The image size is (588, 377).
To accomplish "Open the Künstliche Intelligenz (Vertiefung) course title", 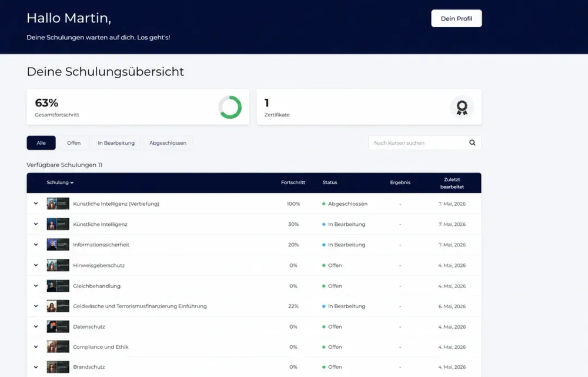I will (116, 203).
